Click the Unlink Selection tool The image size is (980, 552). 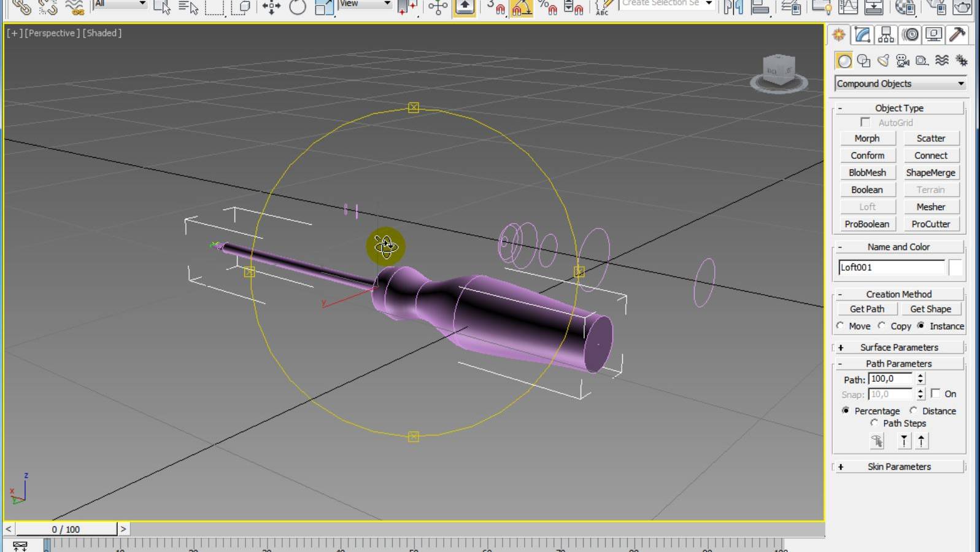47,7
